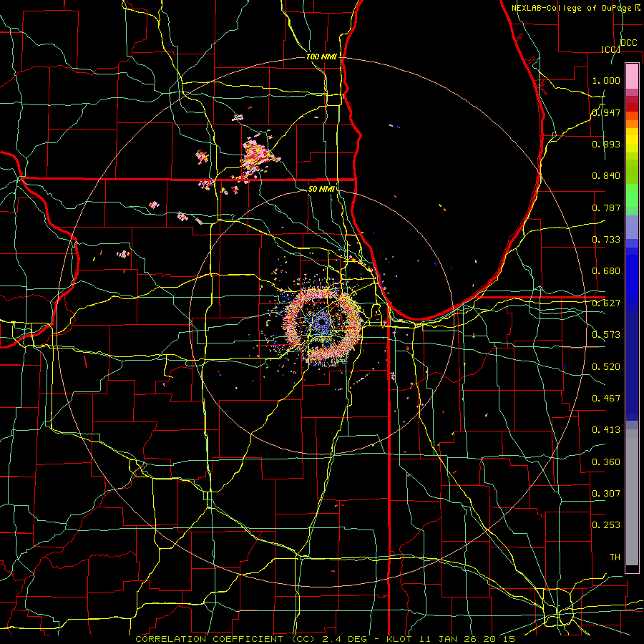Select the 1.000 value on the legend
644x644 pixels.
pyautogui.click(x=606, y=80)
